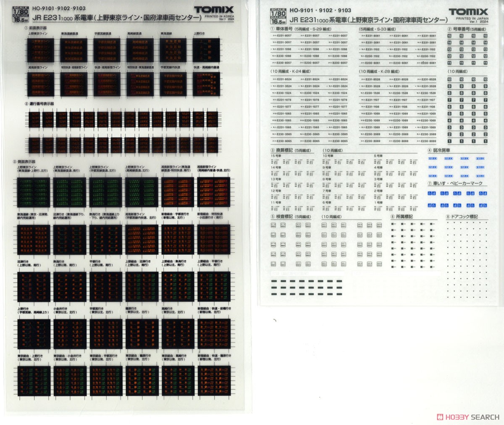
Task: Click the '⑧ ドアコック標記' heading
Action: coord(462,216)
